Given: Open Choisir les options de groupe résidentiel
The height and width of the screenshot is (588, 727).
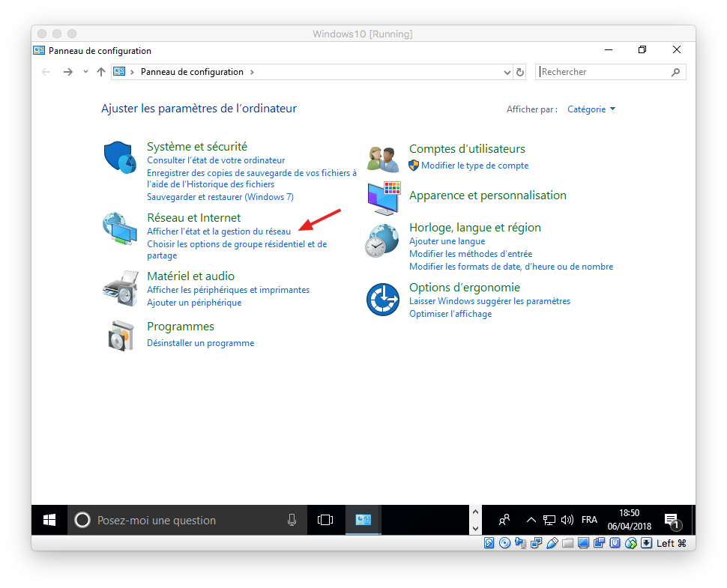Looking at the screenshot, I should pyautogui.click(x=237, y=249).
